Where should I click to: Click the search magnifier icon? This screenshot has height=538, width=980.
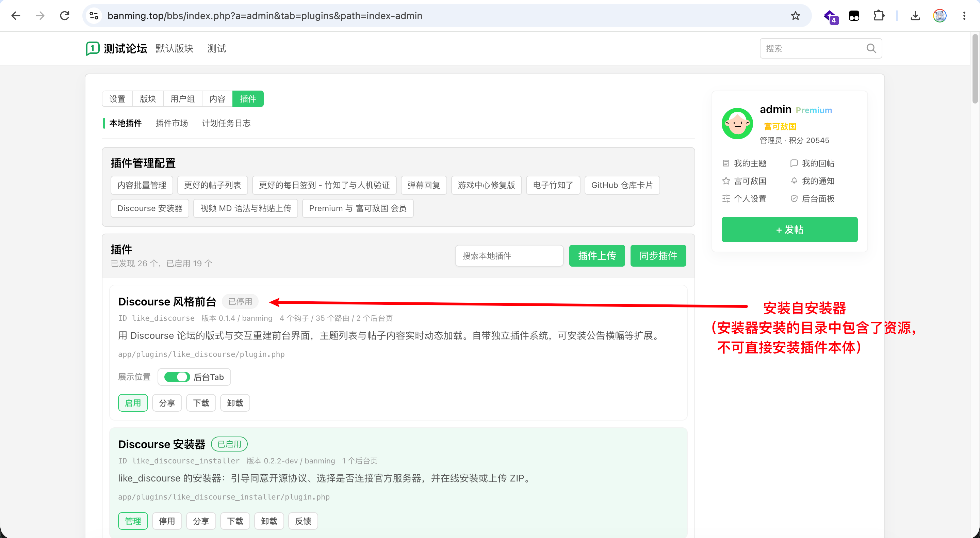point(871,48)
